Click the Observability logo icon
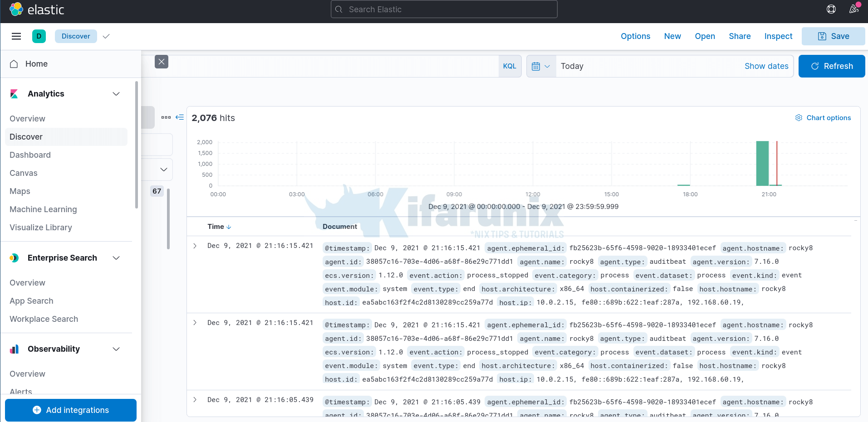 tap(15, 349)
